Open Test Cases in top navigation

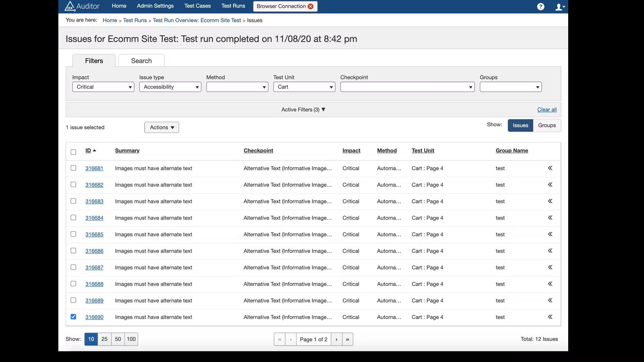tap(197, 6)
